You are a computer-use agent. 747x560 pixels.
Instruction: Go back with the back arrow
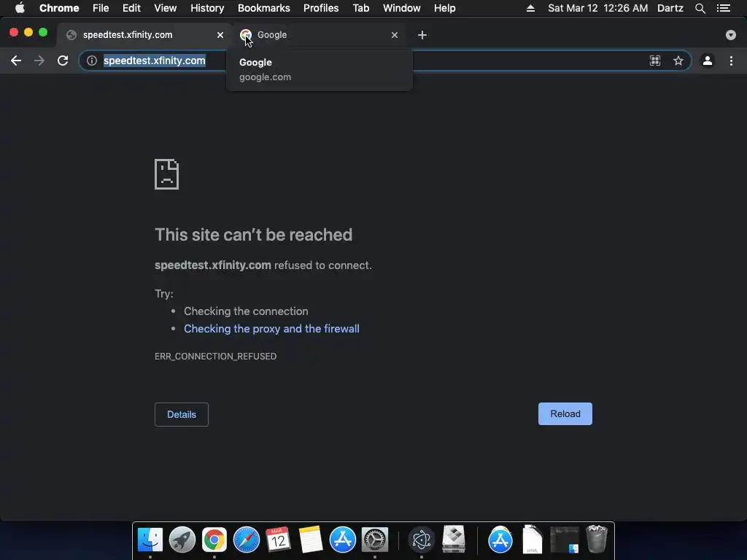(16, 61)
